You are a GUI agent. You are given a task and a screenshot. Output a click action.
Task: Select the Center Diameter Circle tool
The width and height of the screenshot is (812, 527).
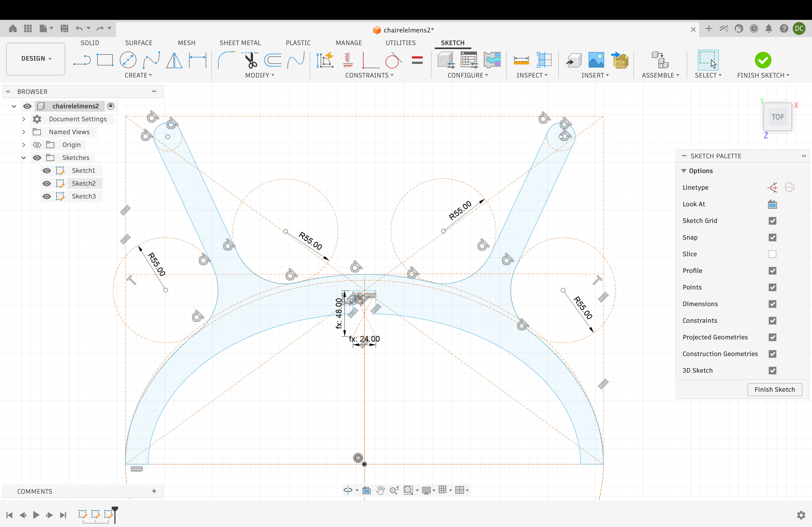pos(128,60)
